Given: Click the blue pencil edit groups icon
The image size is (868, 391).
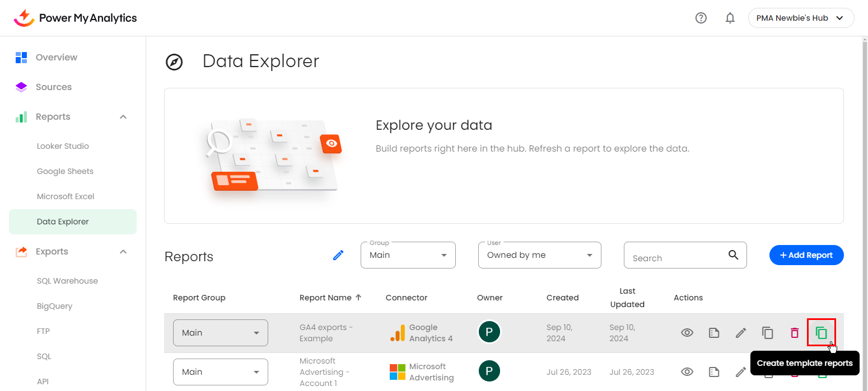Looking at the screenshot, I should pos(338,255).
